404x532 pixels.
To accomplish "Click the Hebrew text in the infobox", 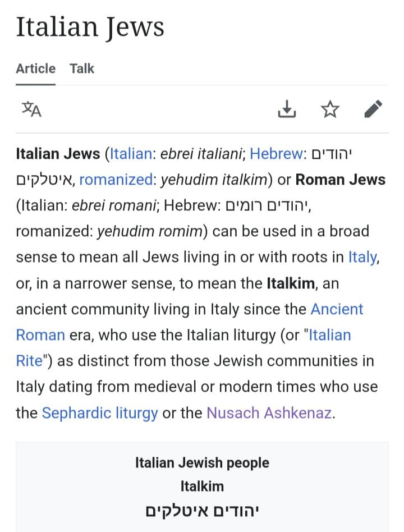I will click(202, 511).
